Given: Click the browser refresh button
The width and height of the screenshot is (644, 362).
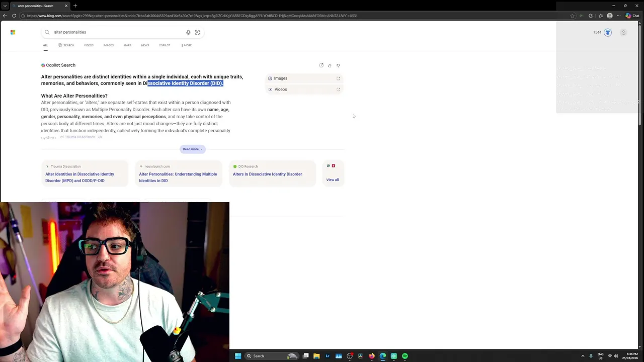Looking at the screenshot, I should coord(14,16).
